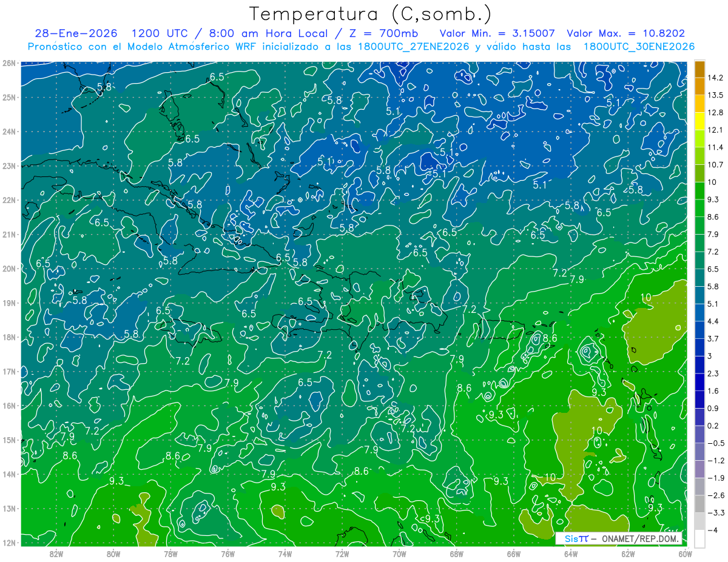Click the colorbar tick label '10.7'
The height and width of the screenshot is (562, 728).
point(716,165)
